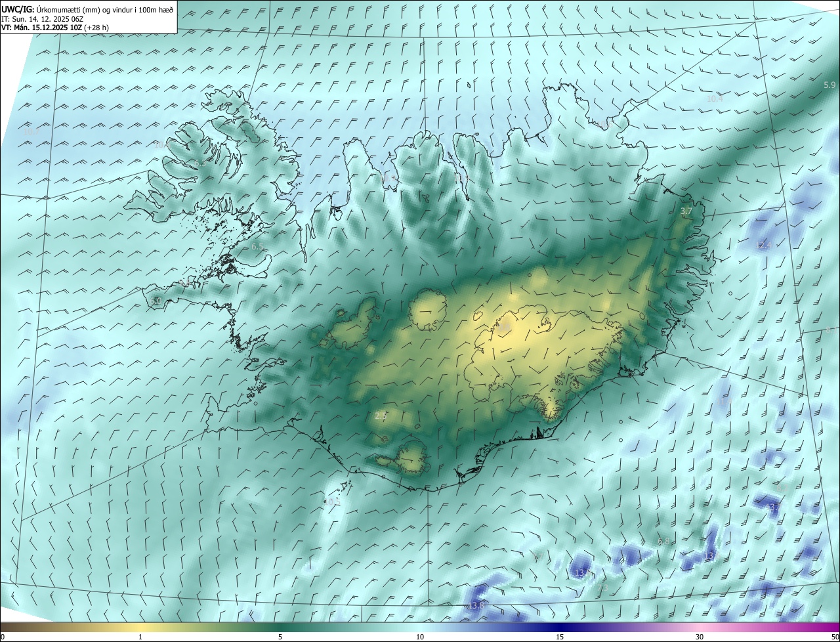Click the '6.3' value label on the map
840x642 pixels.
pyautogui.click(x=199, y=163)
